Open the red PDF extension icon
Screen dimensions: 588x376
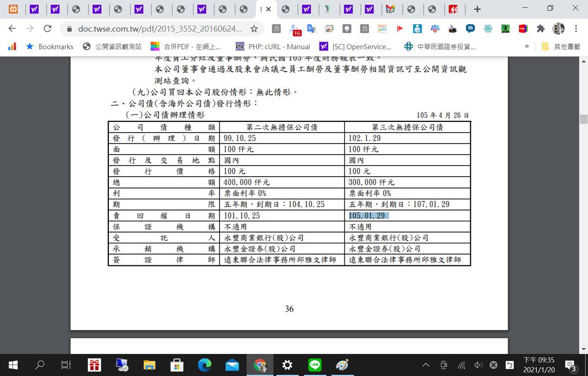(523, 29)
